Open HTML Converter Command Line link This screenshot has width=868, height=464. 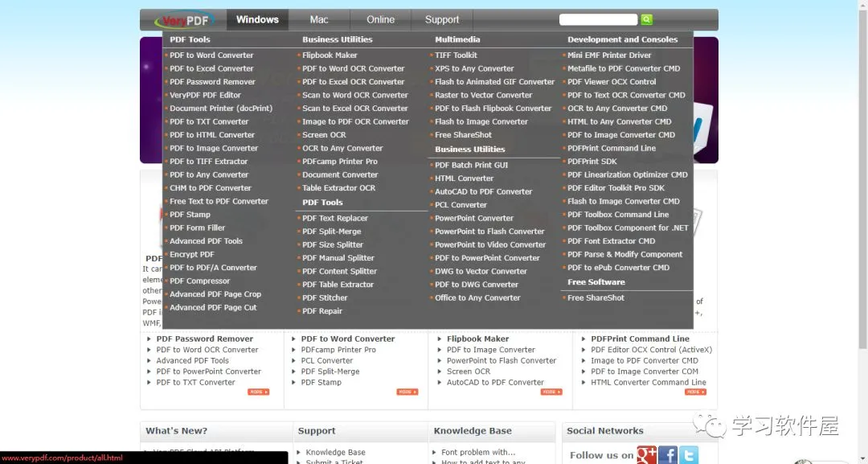pyautogui.click(x=649, y=383)
